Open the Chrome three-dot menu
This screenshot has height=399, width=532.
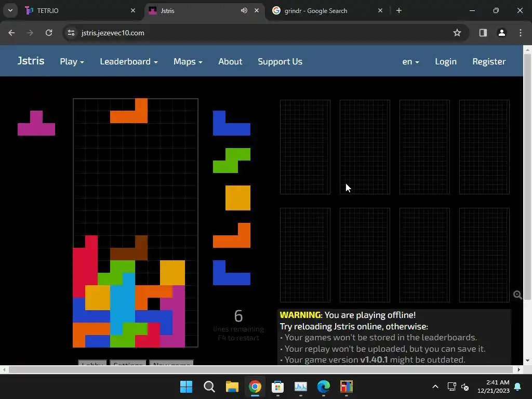521,33
